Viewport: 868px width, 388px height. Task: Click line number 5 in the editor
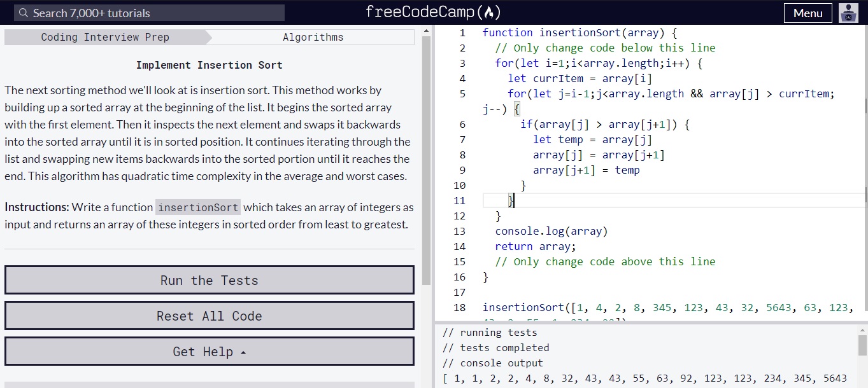tap(462, 94)
